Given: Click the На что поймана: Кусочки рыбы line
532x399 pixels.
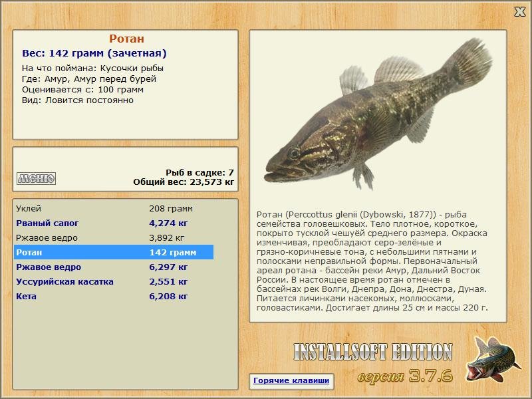Looking at the screenshot, I should (x=92, y=68).
